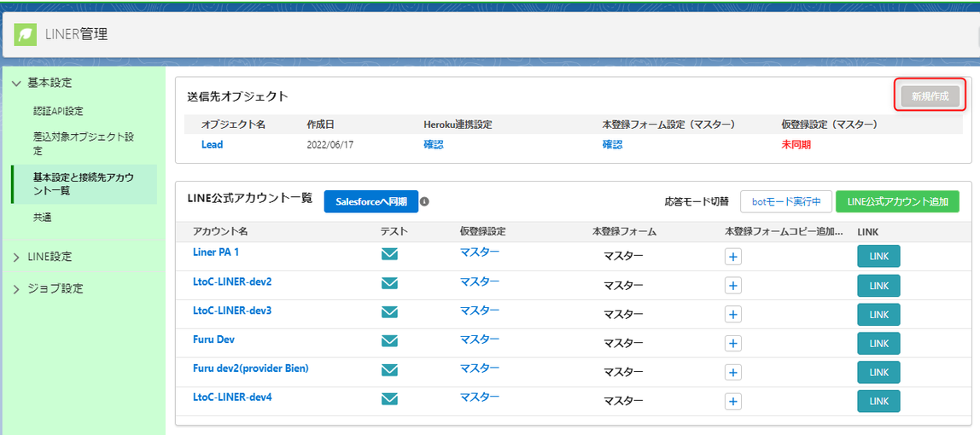
Task: Click 確認 under 本登録フォーム設定（マスター）
Action: pos(613,144)
